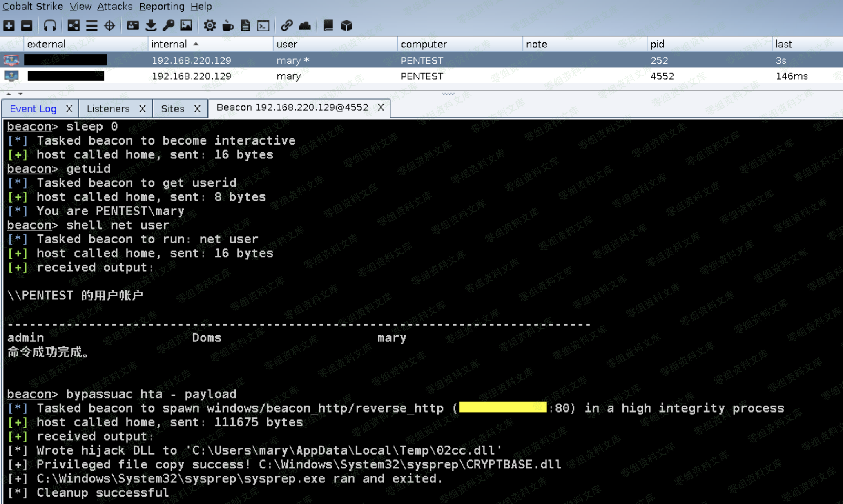Open Listeners via headphones icon
The height and width of the screenshot is (504, 843).
tap(50, 26)
